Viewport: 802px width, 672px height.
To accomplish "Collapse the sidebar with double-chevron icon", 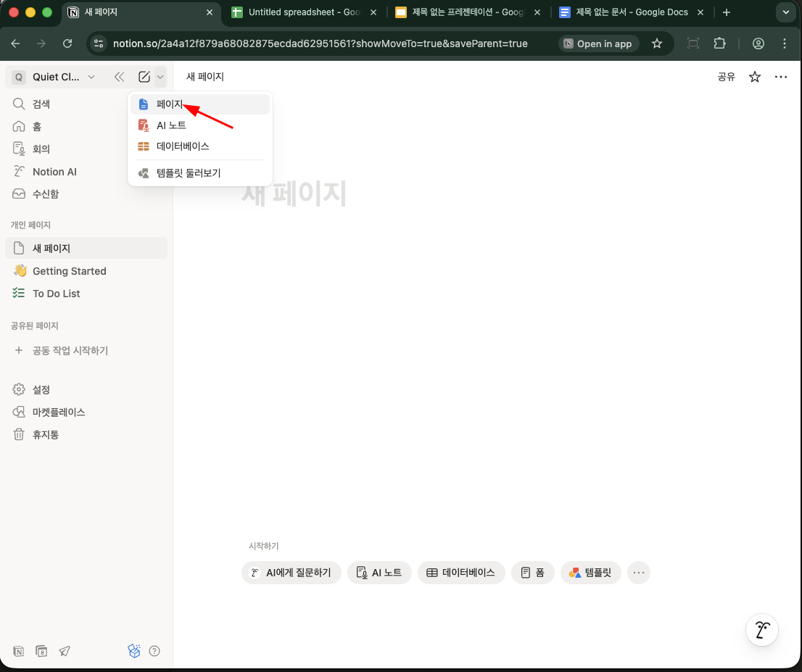I will [119, 77].
